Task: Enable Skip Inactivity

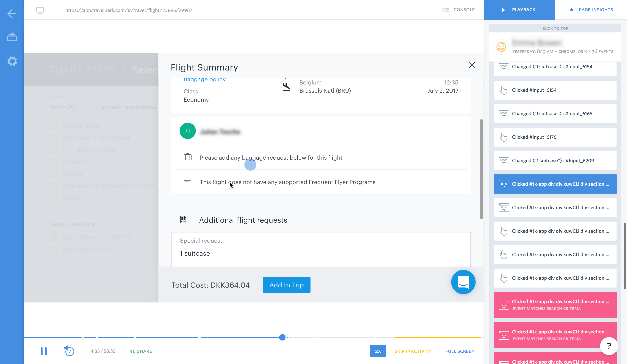Action: [413, 351]
